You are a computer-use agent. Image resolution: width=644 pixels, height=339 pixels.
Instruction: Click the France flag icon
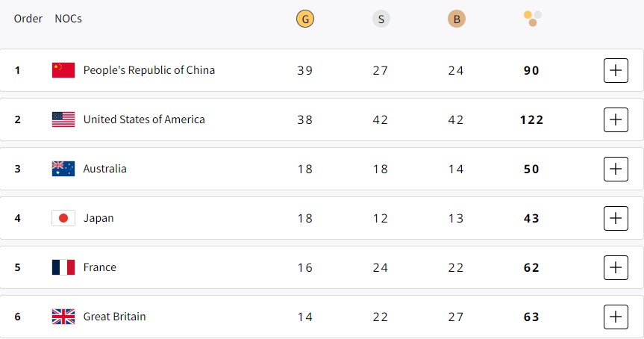[63, 267]
